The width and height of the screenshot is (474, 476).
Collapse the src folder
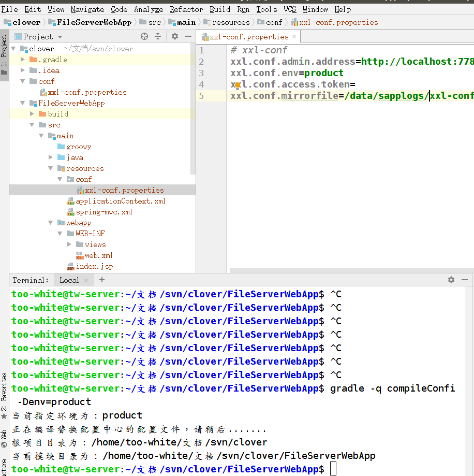32,125
